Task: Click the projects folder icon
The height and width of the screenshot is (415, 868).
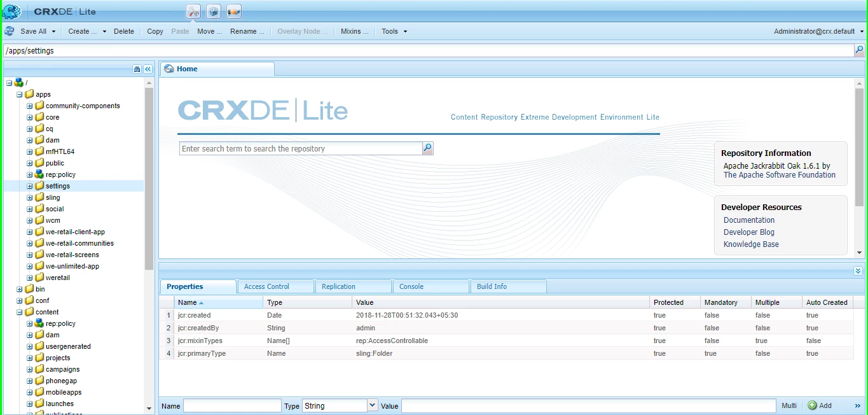Action: click(x=39, y=358)
